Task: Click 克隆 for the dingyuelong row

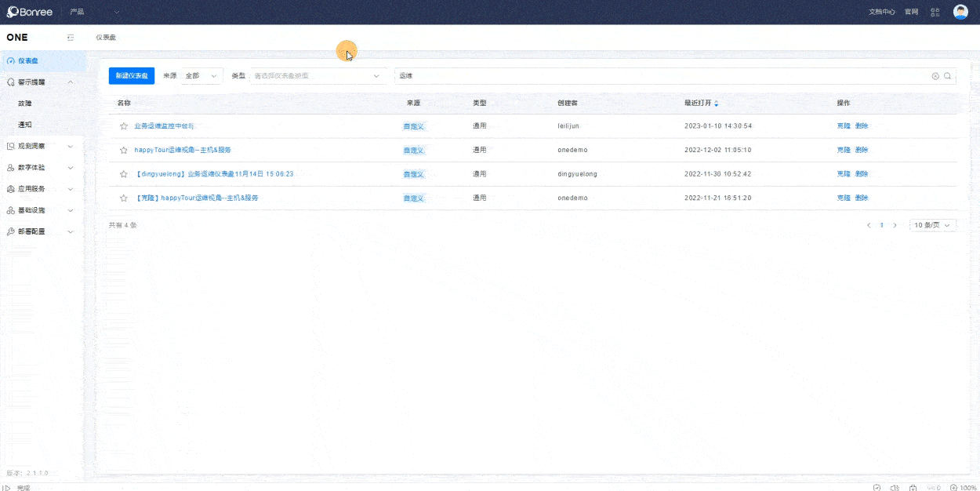Action: pyautogui.click(x=844, y=174)
